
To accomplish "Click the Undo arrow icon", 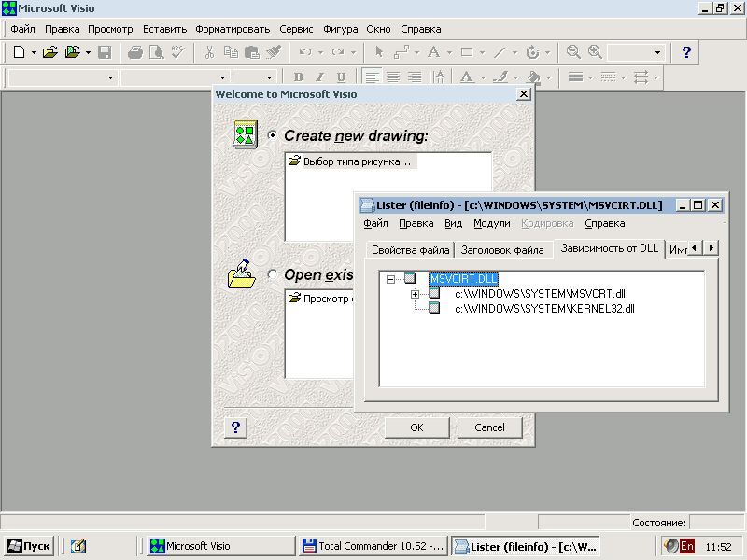I will [x=305, y=52].
